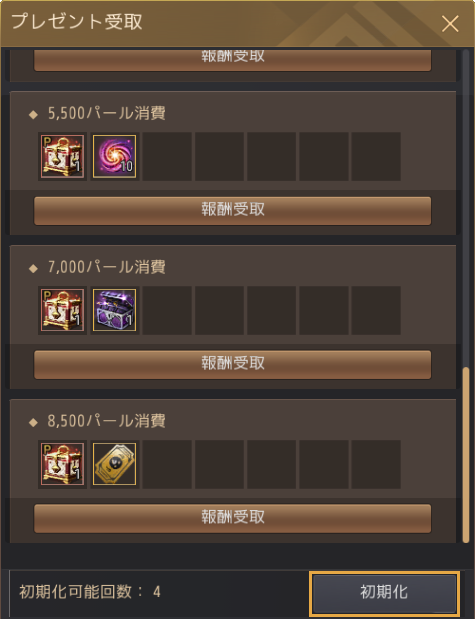
Task: Click the scrollbar track above the thumb
Action: [x=466, y=208]
